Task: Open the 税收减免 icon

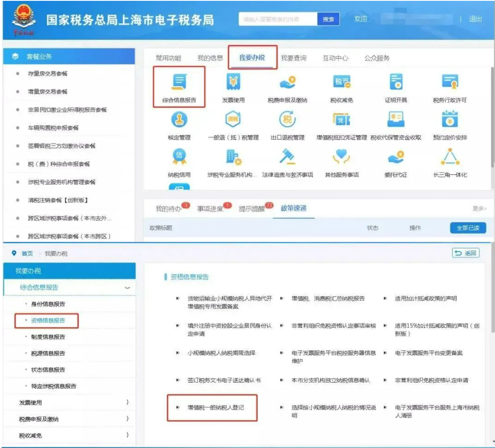Action: coord(341,82)
